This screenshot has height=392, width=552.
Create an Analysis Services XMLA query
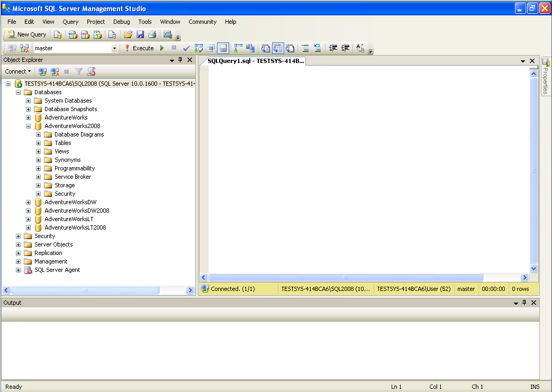97,34
